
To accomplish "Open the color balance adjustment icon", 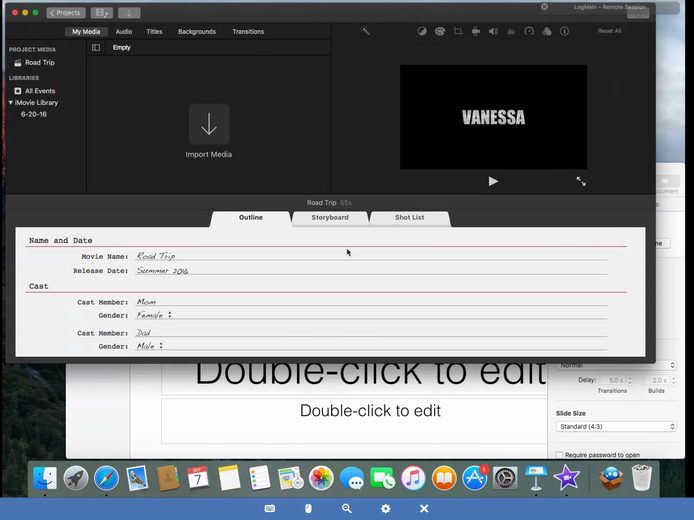I will (x=422, y=31).
